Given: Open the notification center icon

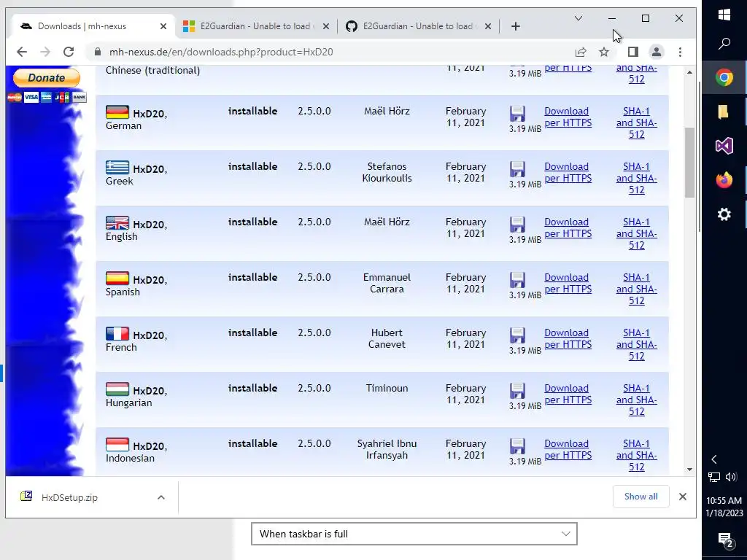Looking at the screenshot, I should 724,540.
